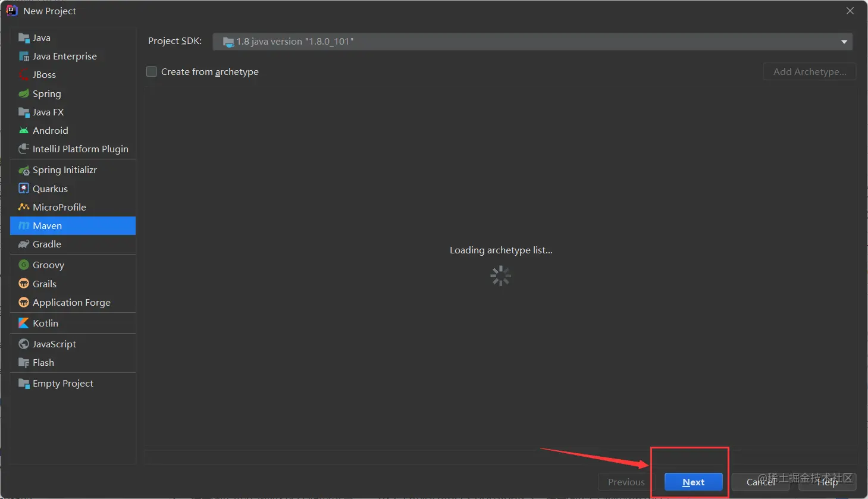868x499 pixels.
Task: Click the Quarkus icon
Action: (x=24, y=189)
